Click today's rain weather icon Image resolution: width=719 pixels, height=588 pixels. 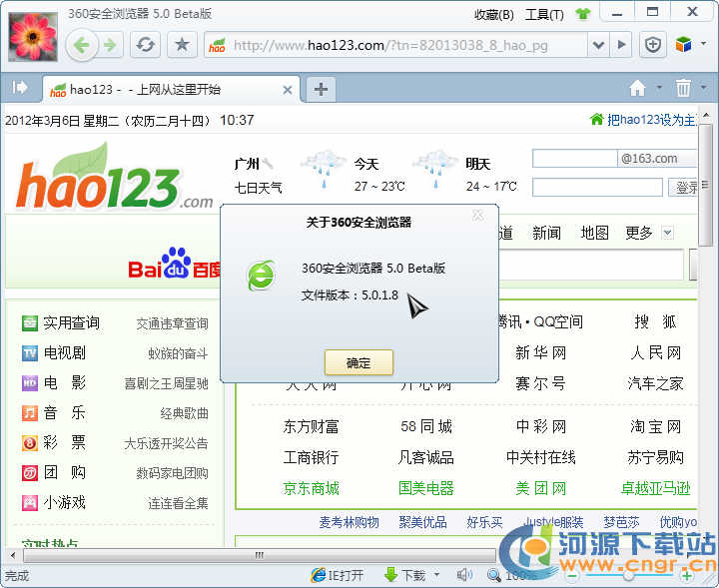[x=324, y=169]
